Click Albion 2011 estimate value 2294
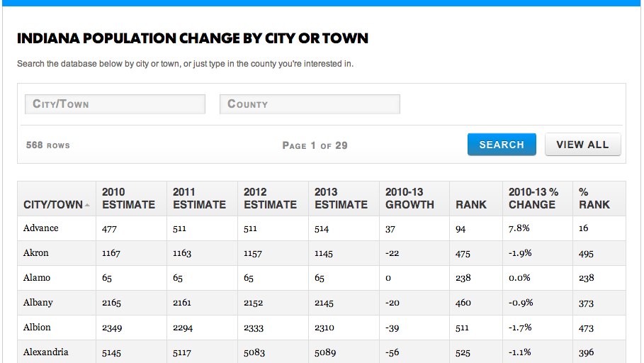This screenshot has width=644, height=363. click(x=183, y=328)
